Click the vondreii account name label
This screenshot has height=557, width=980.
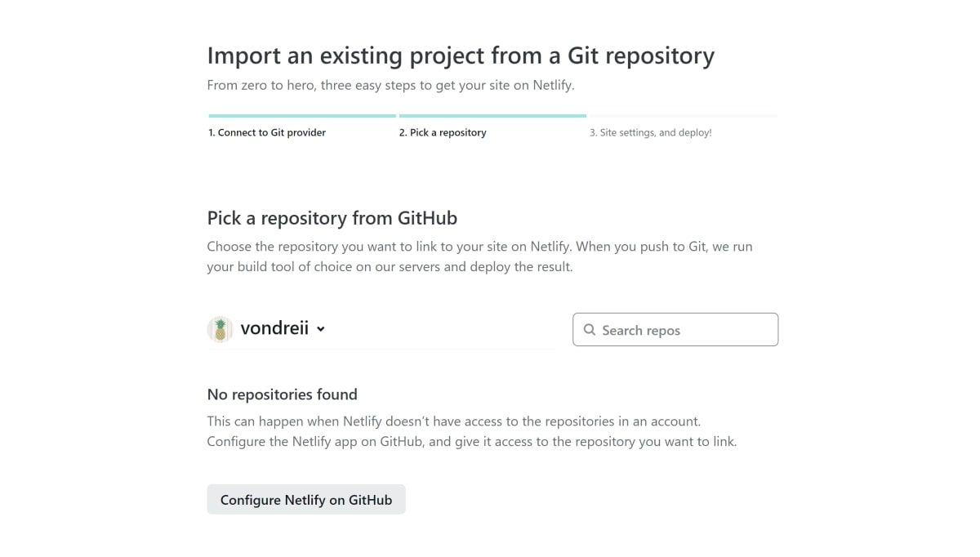(x=275, y=328)
